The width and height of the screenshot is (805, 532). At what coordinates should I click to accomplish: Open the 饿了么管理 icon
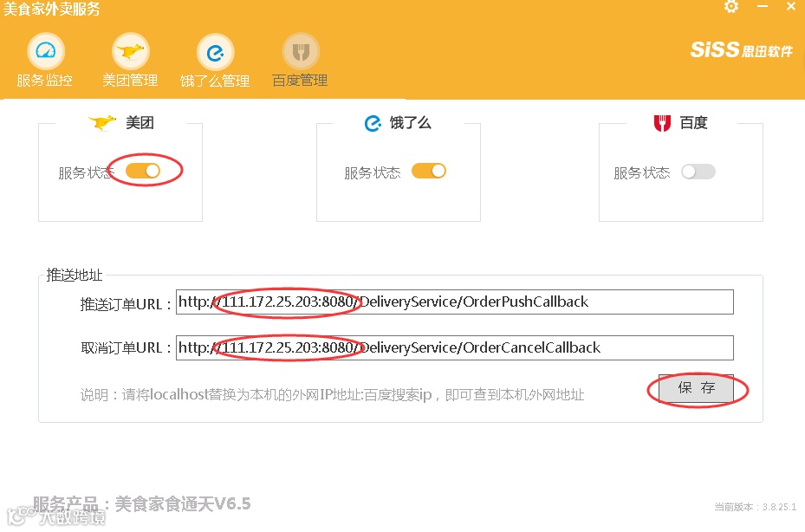[x=215, y=52]
